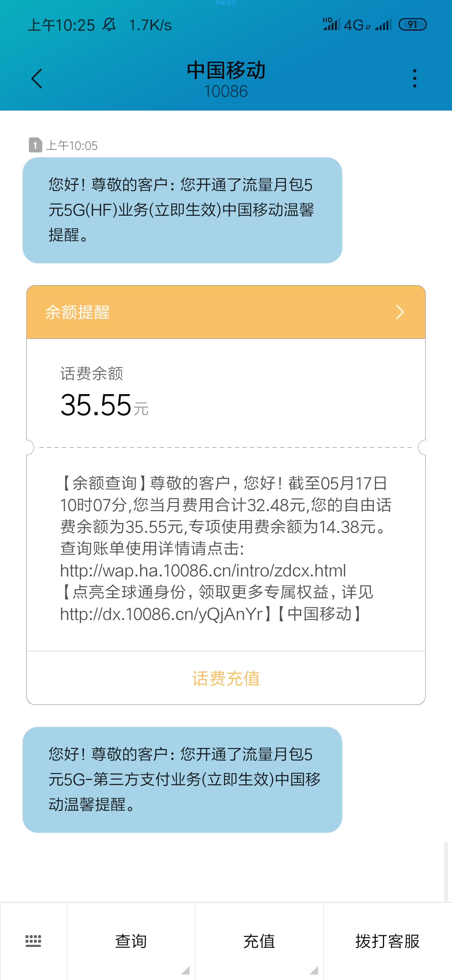Tap the muted bell notification icon
The image size is (452, 980).
pos(109,25)
